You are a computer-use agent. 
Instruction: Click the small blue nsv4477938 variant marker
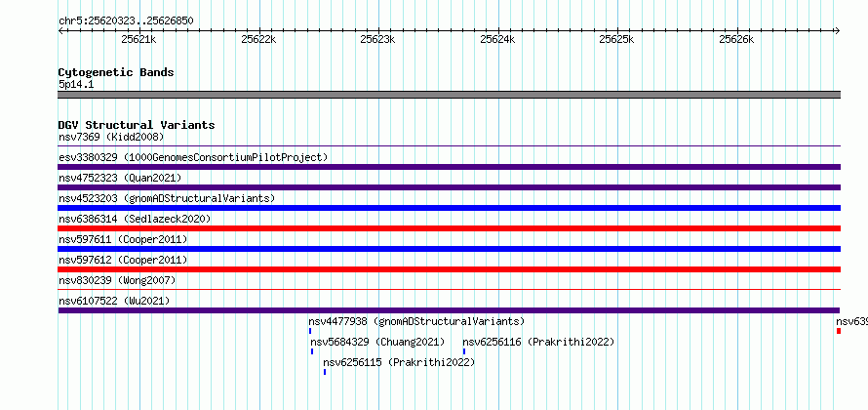[x=310, y=331]
